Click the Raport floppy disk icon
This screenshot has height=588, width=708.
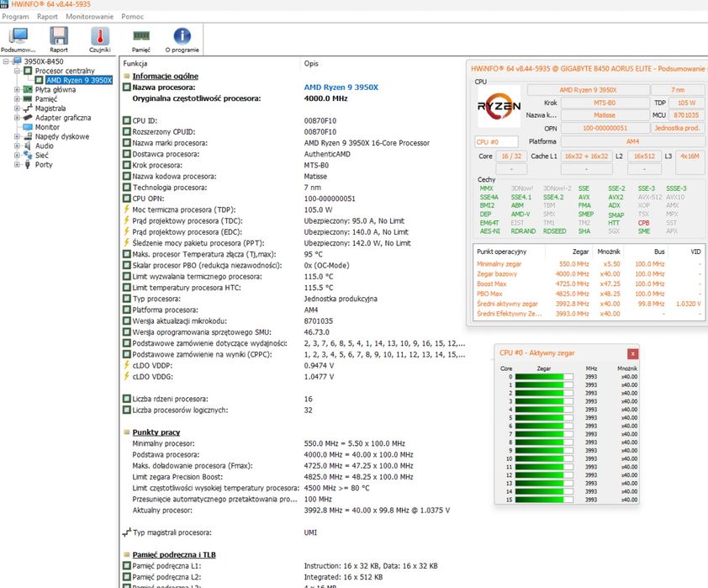59,35
